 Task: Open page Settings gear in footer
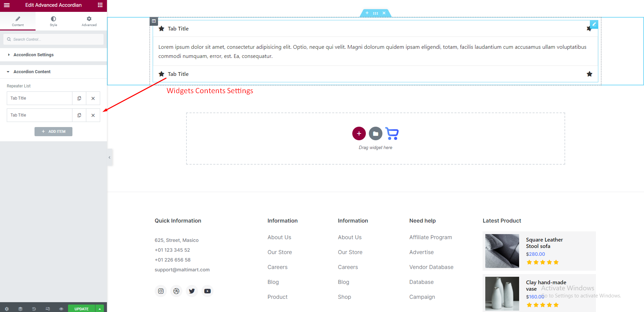click(7, 309)
